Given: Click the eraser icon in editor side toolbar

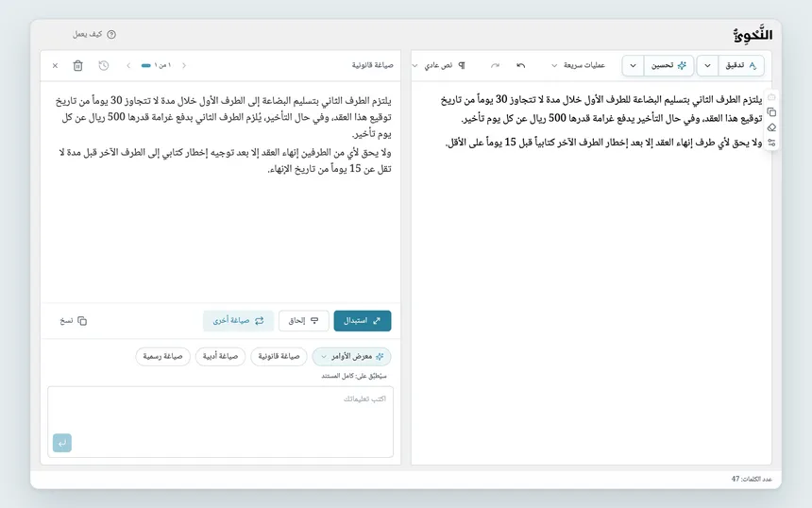Looking at the screenshot, I should pyautogui.click(x=771, y=127).
